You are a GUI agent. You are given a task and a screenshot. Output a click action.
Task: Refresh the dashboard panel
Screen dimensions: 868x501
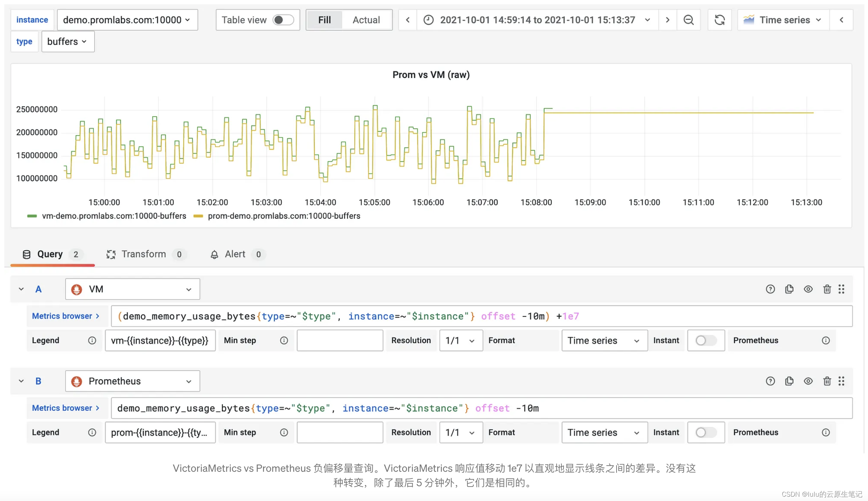point(719,20)
